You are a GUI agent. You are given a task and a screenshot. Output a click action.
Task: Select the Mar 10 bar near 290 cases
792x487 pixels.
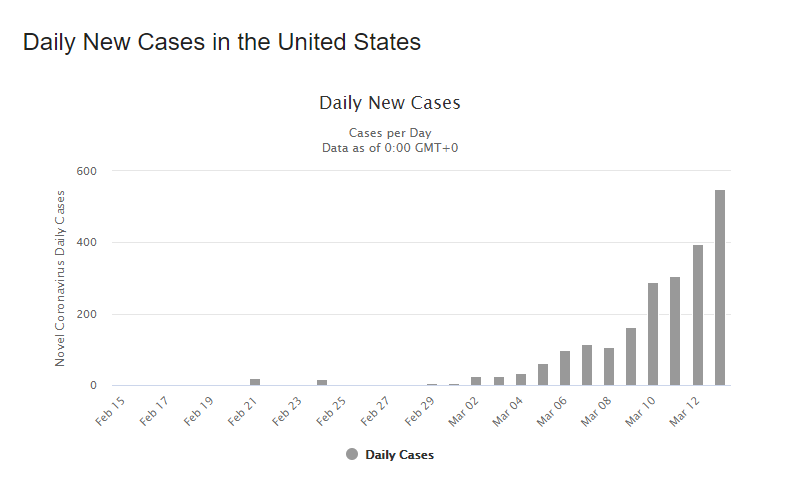tap(653, 334)
